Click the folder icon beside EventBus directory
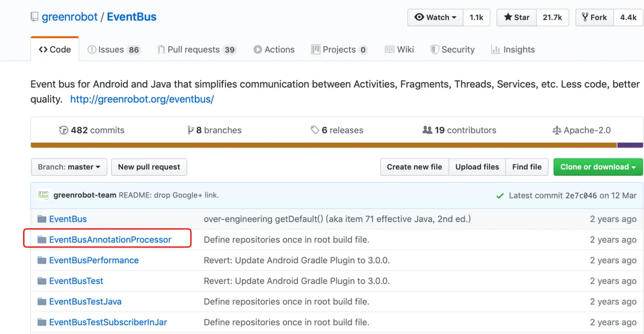 (42, 219)
